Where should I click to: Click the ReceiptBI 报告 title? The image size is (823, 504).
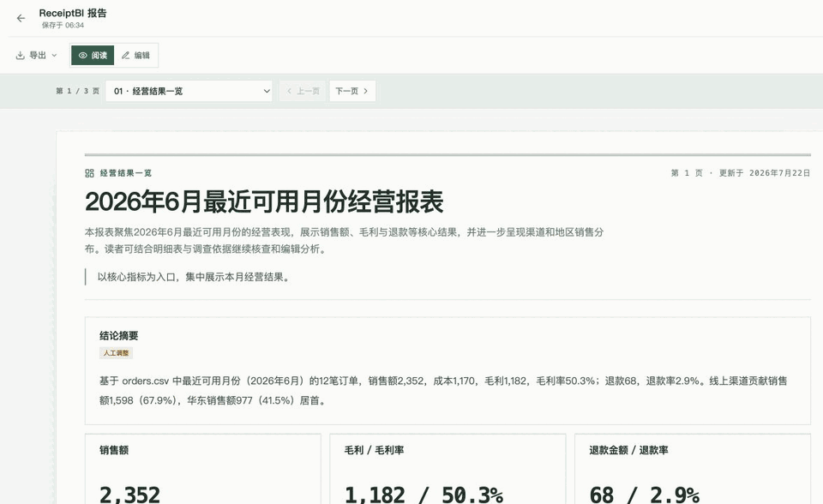click(x=72, y=13)
